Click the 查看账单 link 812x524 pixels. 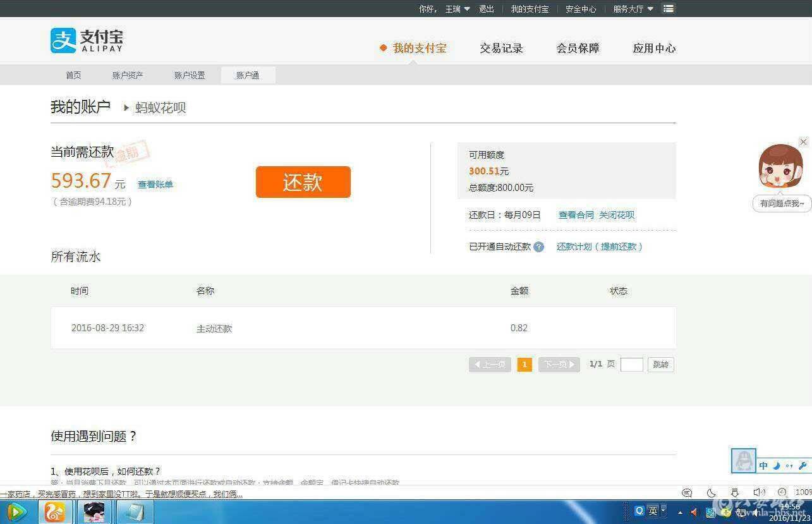[155, 185]
